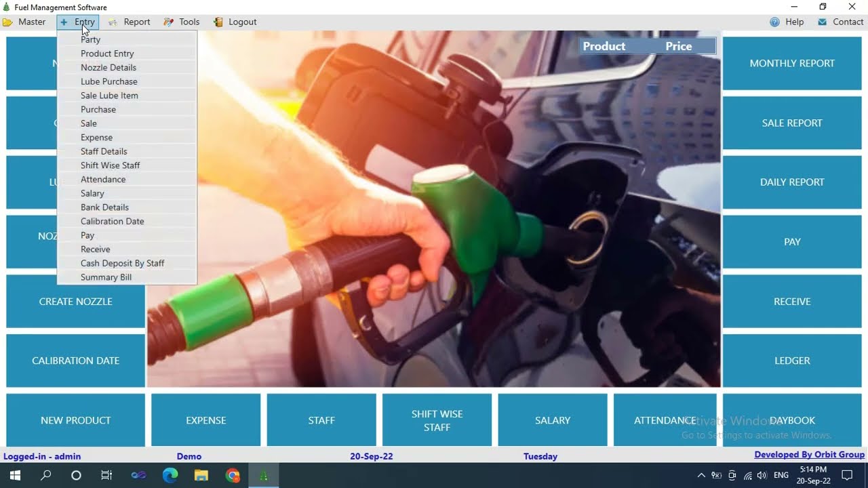Image resolution: width=868 pixels, height=488 pixels.
Task: Click the Product column header
Action: 604,45
